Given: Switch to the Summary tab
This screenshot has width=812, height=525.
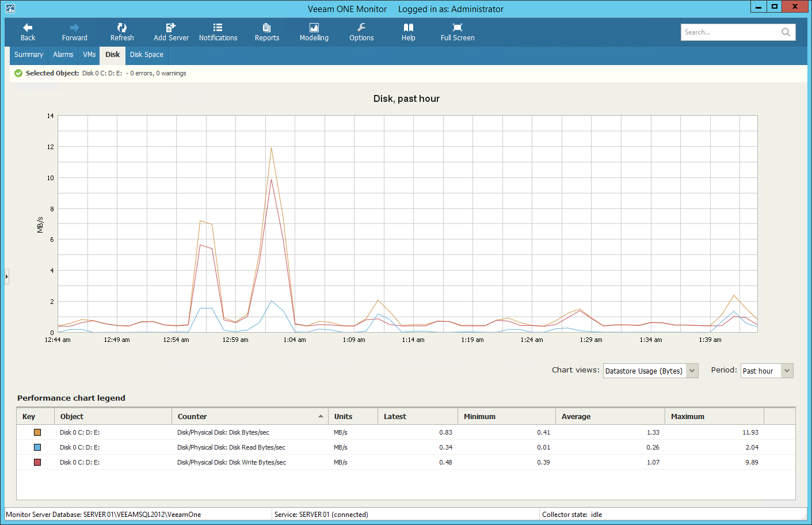Looking at the screenshot, I should click(x=29, y=55).
